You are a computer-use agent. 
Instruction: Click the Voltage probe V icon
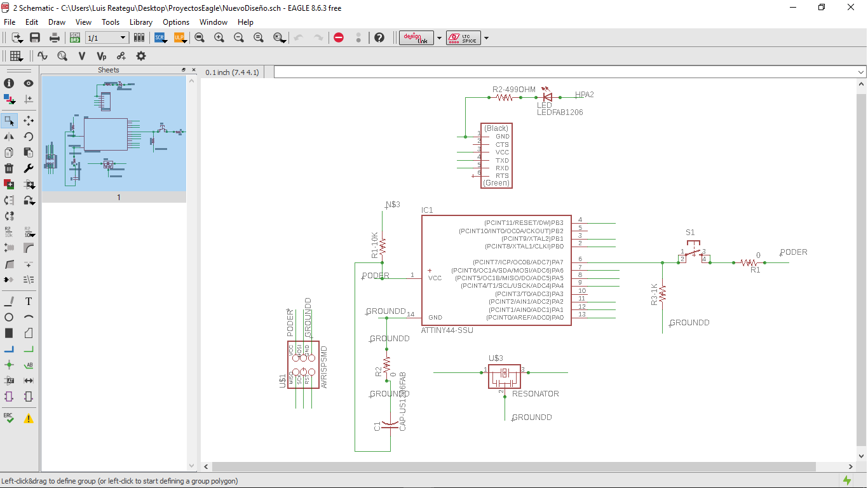point(81,56)
